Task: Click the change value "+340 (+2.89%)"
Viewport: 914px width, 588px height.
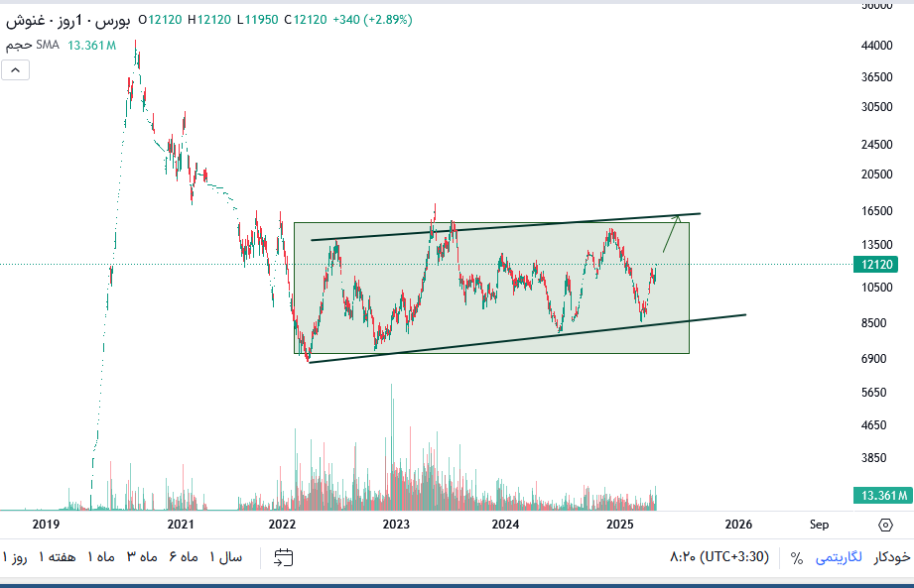Action: [372, 20]
